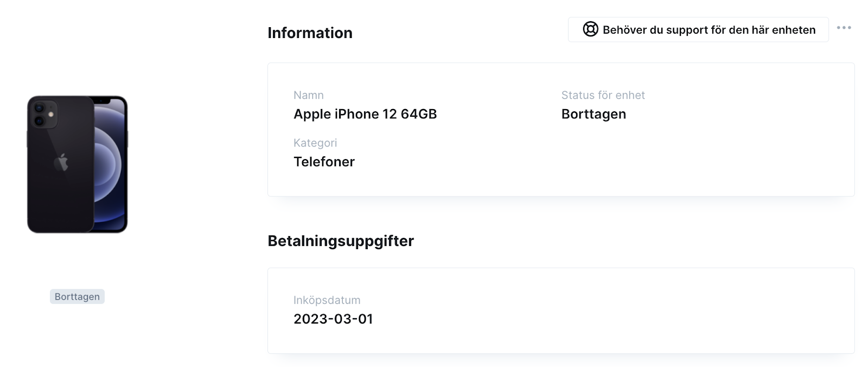868x367 pixels.
Task: Open the three-dot more options menu
Action: coord(844,28)
